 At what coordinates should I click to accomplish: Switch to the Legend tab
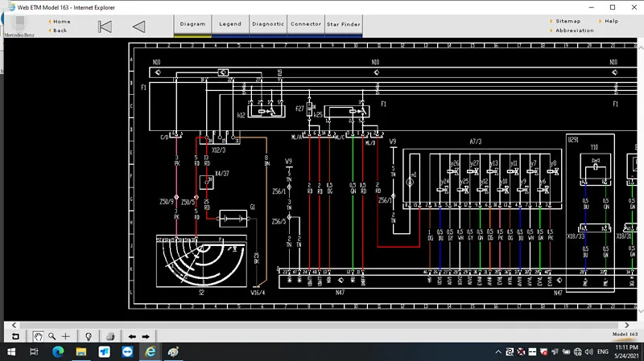[230, 24]
